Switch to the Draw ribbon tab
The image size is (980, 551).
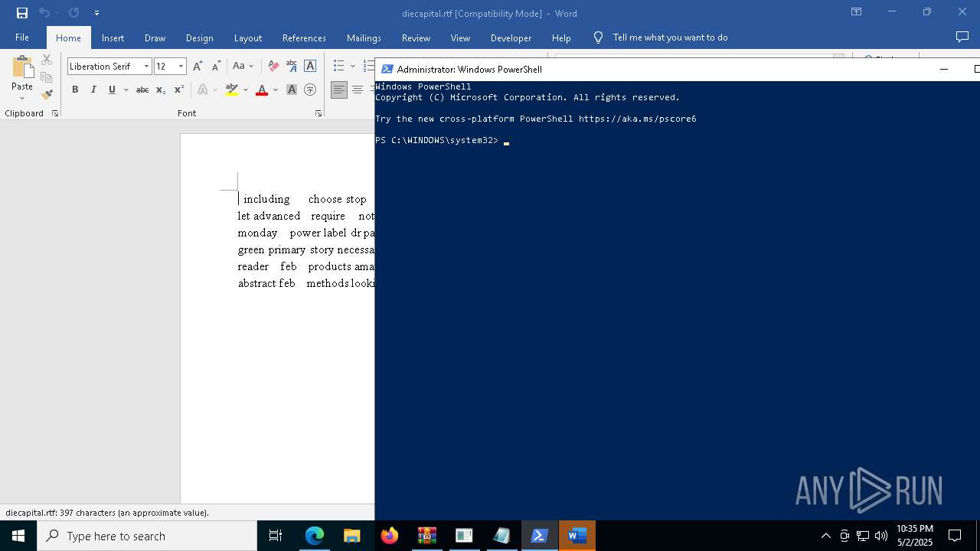pos(155,37)
